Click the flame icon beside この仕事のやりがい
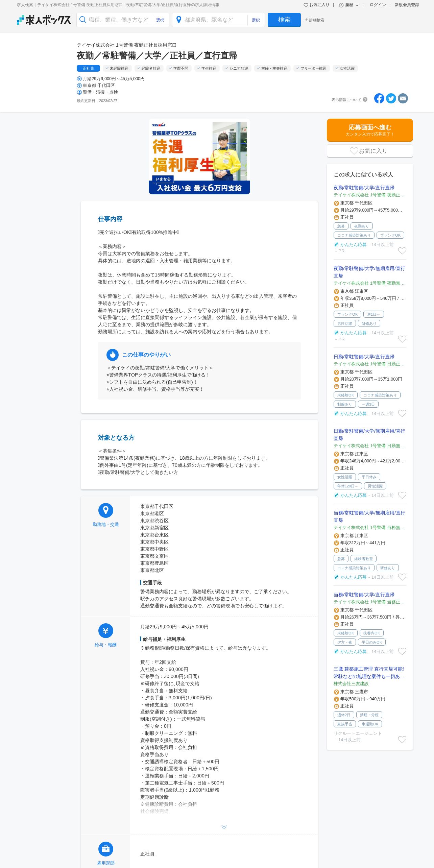The width and height of the screenshot is (434, 868). (113, 355)
